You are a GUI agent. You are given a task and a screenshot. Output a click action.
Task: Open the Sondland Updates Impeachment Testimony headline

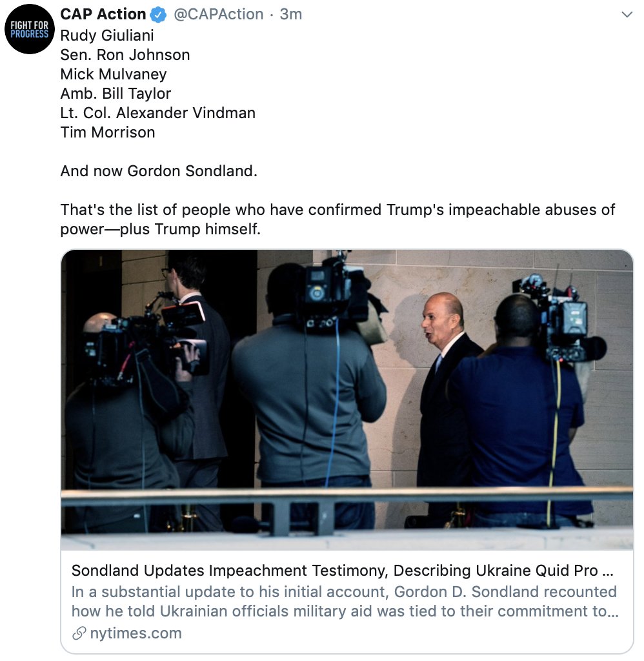tap(342, 571)
